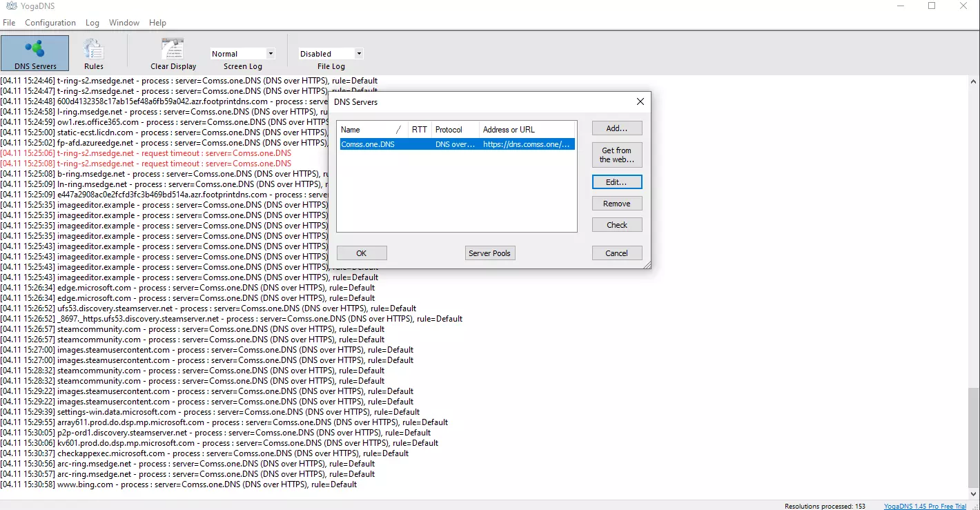
Task: Sort servers by the Name column header
Action: (372, 130)
